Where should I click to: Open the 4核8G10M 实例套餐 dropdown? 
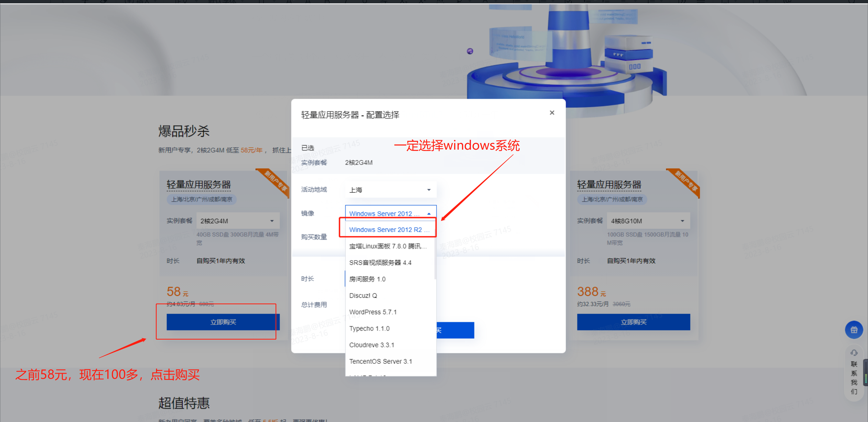pos(648,221)
